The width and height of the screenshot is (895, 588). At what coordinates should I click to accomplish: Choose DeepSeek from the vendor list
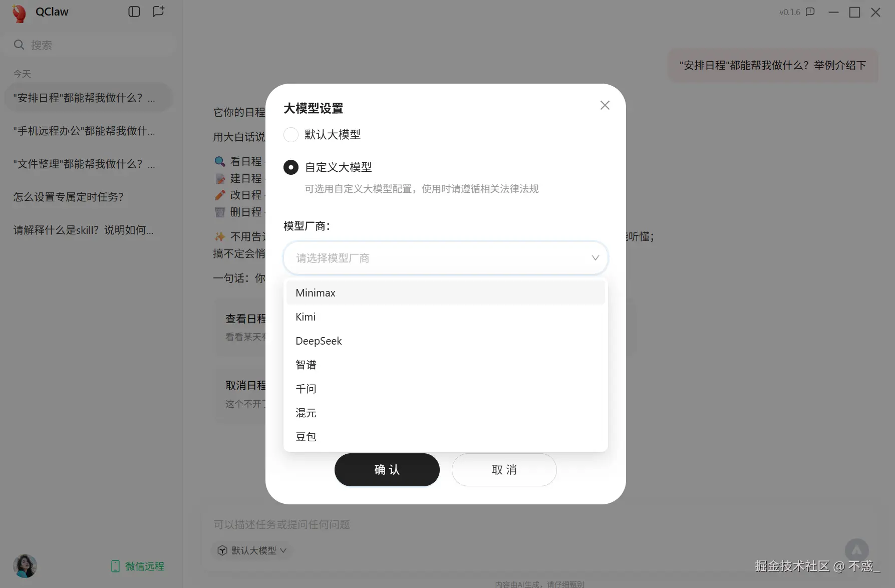click(x=446, y=341)
